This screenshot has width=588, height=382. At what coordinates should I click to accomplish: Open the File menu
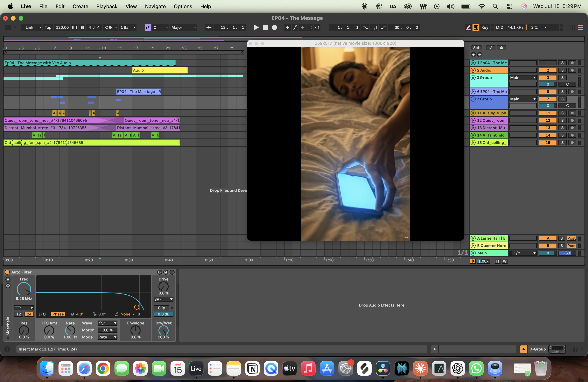pyautogui.click(x=43, y=6)
